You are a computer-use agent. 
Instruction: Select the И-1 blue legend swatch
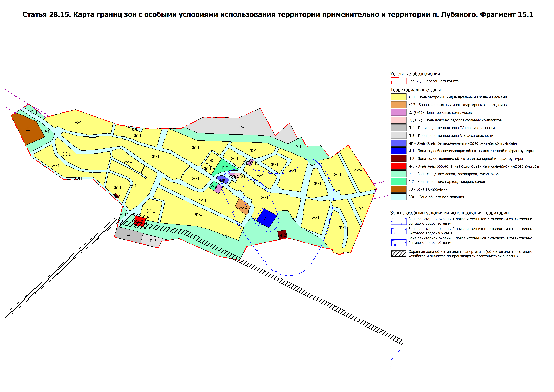tap(398, 151)
